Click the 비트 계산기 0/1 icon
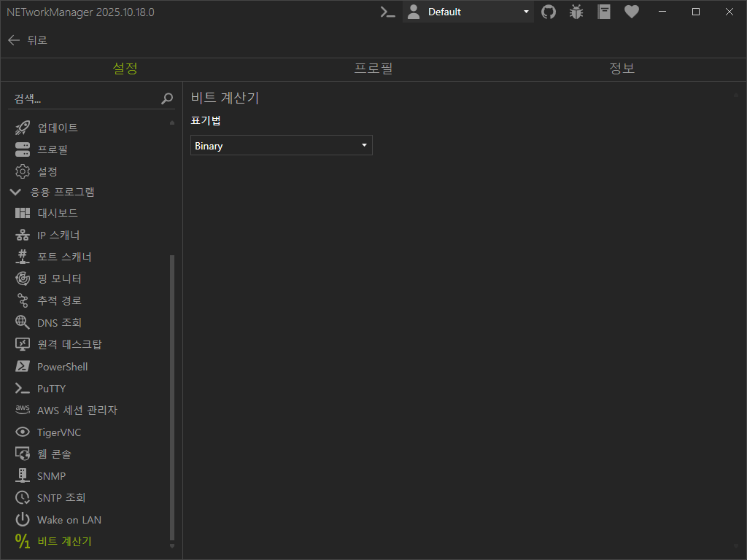Viewport: 747px width, 560px height. coord(23,541)
